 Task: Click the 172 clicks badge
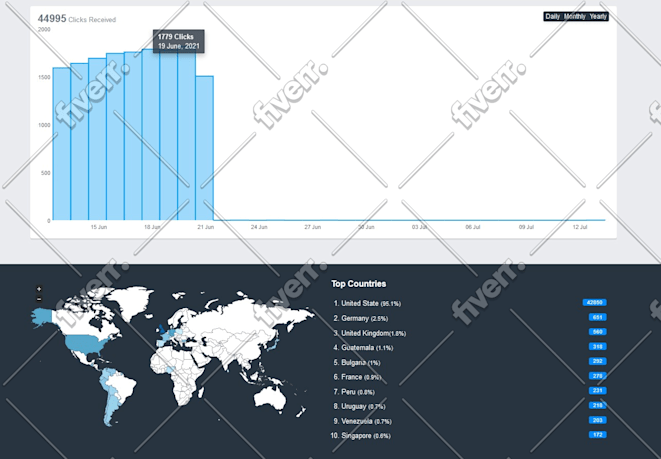pos(598,435)
